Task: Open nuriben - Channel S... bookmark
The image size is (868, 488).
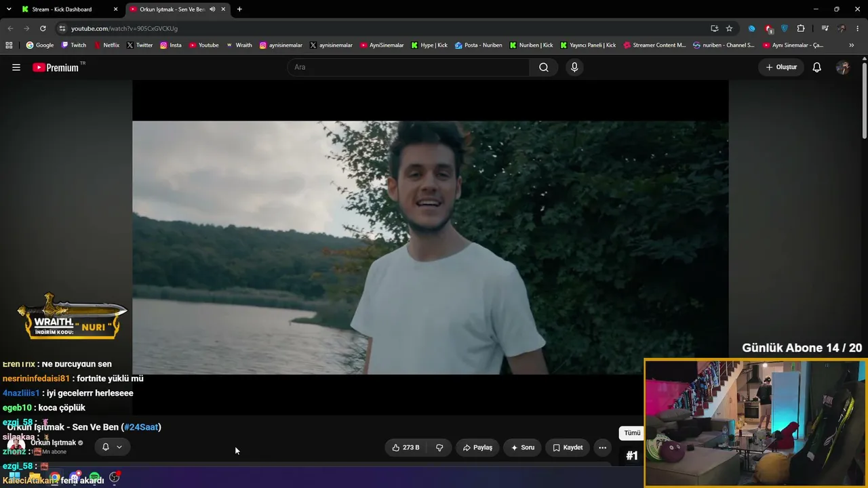Action: point(724,45)
